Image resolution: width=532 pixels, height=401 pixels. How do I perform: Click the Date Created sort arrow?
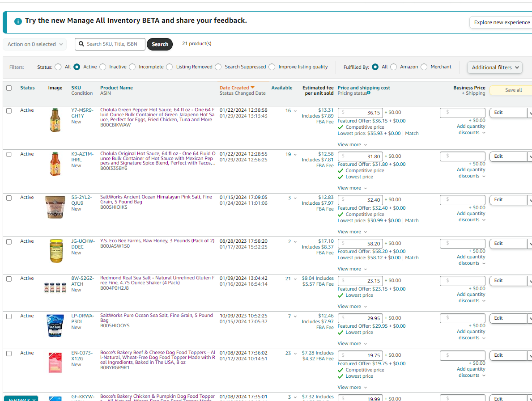tap(252, 88)
